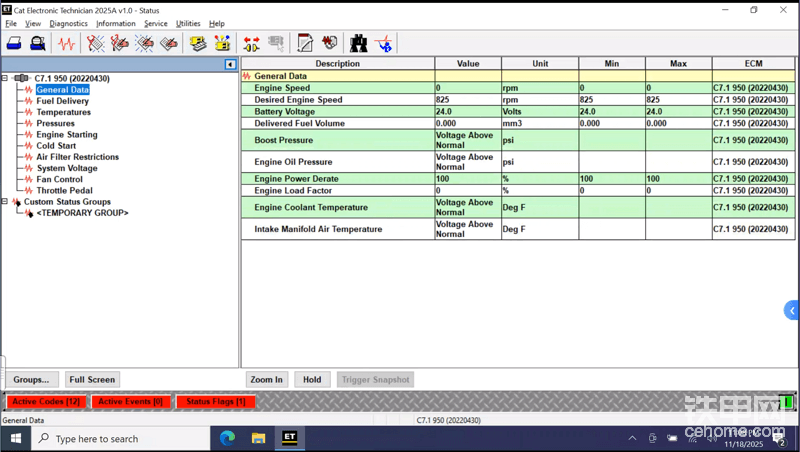Click the Full Screen button
This screenshot has height=452, width=800.
(93, 380)
